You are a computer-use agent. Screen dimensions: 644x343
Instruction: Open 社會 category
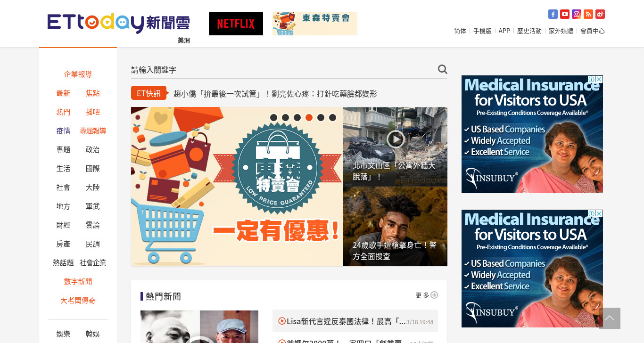pos(63,188)
